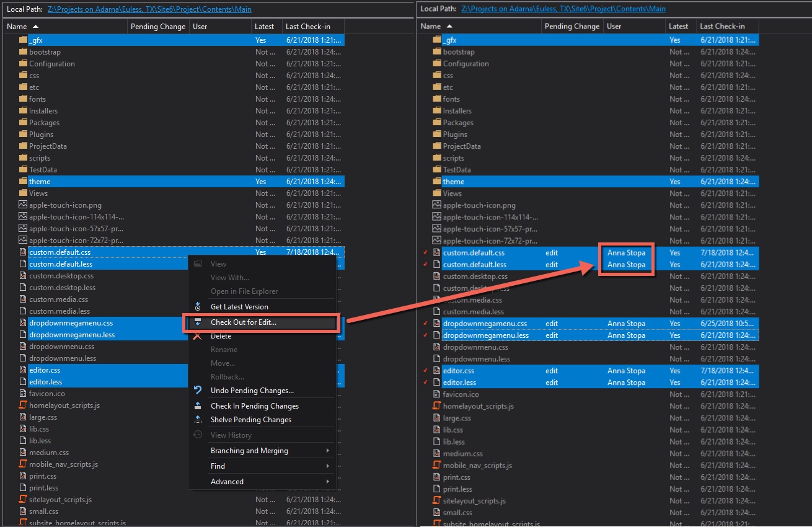Click the Views folder icon in right pane
Image resolution: width=812 pixels, height=527 pixels.
tap(437, 193)
